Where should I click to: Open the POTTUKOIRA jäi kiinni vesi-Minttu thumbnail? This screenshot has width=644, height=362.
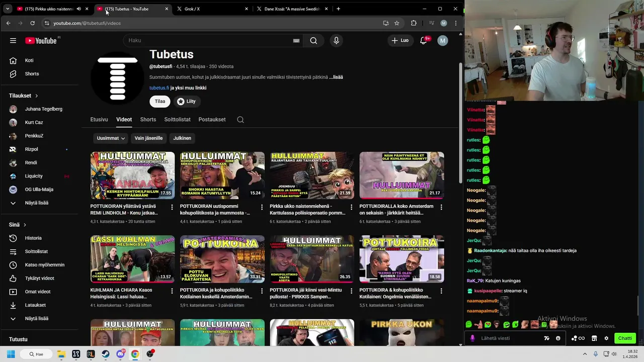coord(312,259)
